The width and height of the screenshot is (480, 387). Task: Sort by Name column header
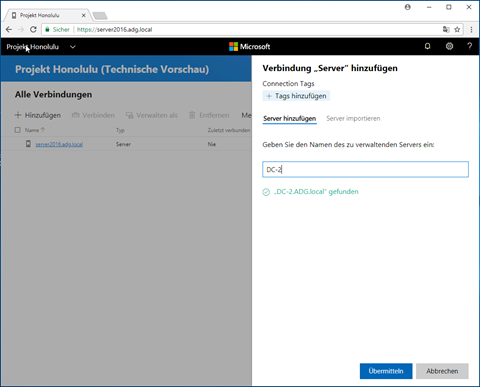coord(35,130)
